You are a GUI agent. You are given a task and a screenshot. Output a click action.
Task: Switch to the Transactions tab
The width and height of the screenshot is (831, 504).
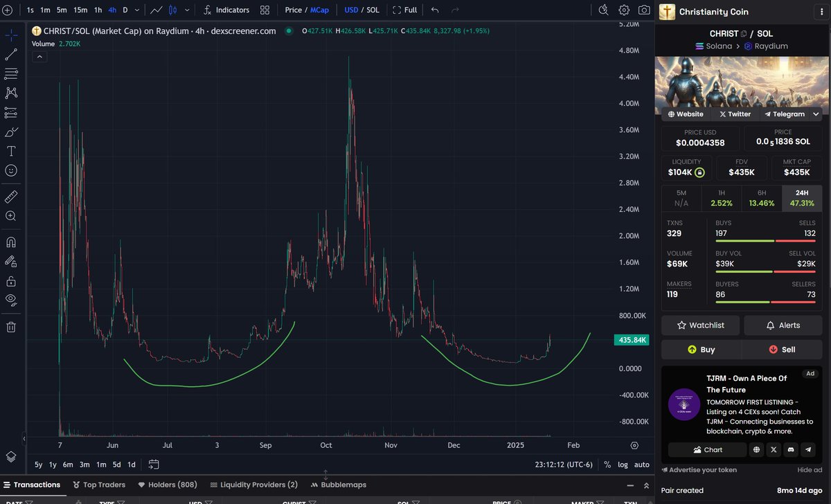coord(31,485)
